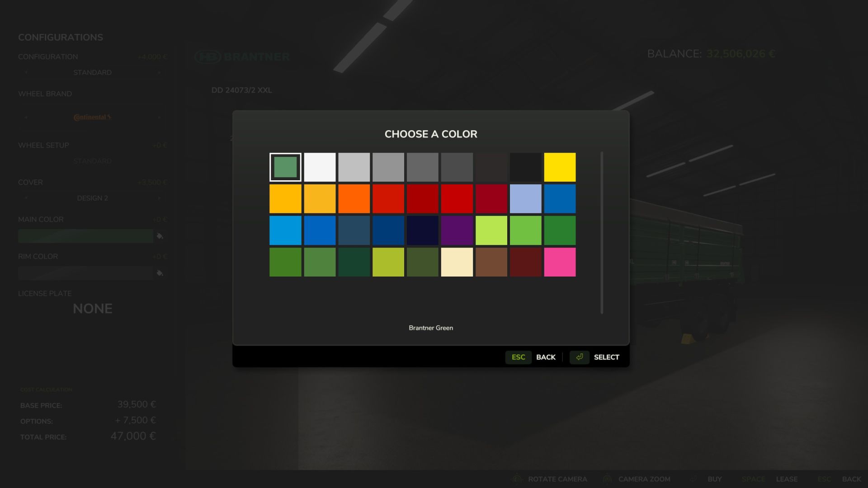Image resolution: width=868 pixels, height=488 pixels.
Task: Expand Configuration option with right arrow
Action: [x=159, y=72]
